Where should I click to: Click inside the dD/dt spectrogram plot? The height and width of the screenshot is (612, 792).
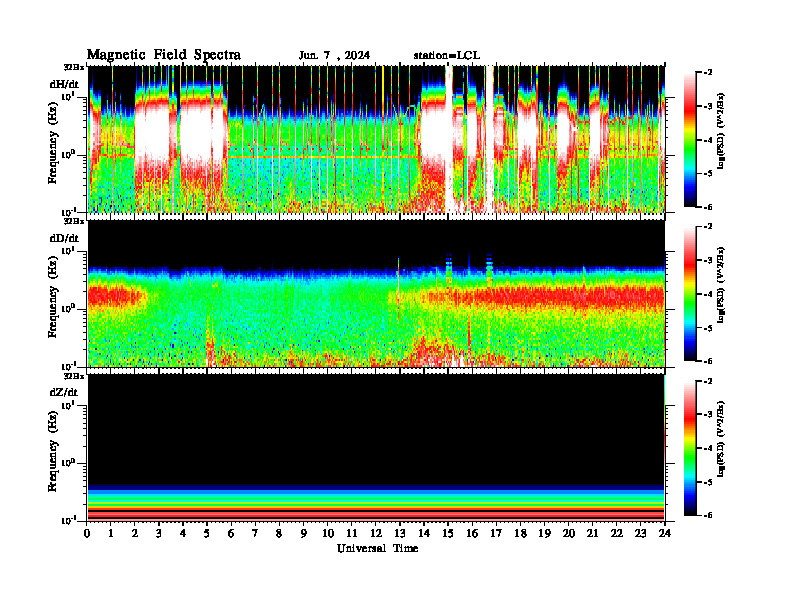(376, 293)
